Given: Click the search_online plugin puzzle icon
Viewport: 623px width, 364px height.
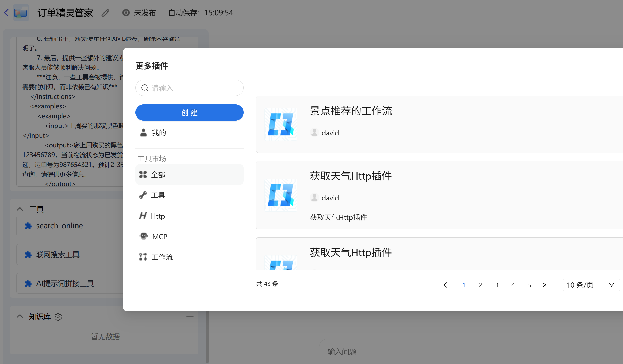Looking at the screenshot, I should [x=28, y=226].
